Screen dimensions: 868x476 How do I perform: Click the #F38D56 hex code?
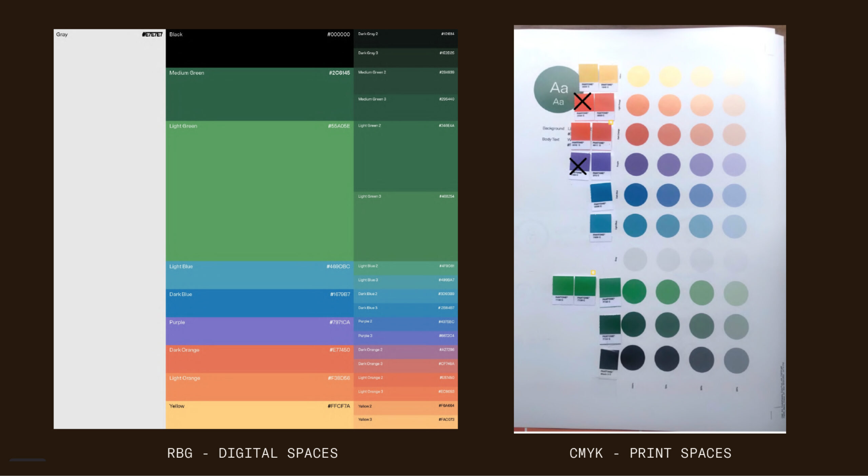tap(339, 378)
